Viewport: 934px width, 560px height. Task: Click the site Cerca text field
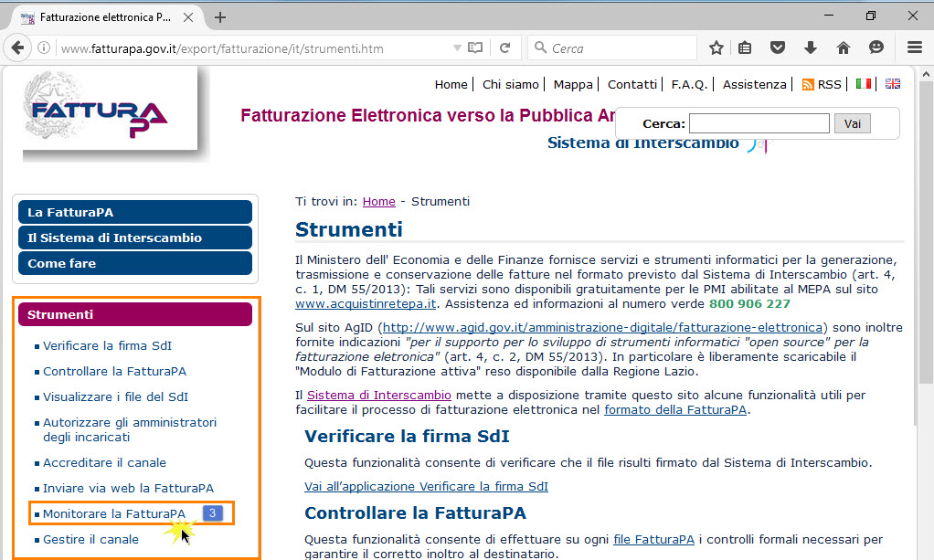point(759,123)
